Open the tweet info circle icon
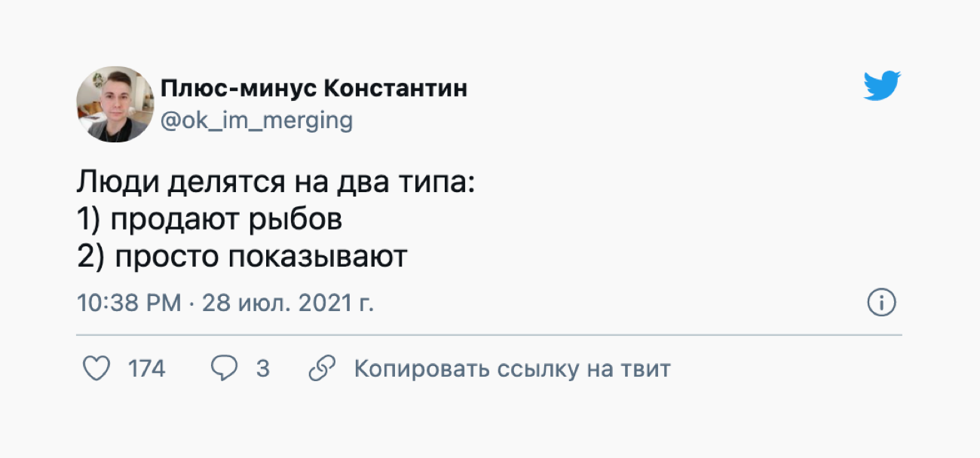 [x=881, y=303]
